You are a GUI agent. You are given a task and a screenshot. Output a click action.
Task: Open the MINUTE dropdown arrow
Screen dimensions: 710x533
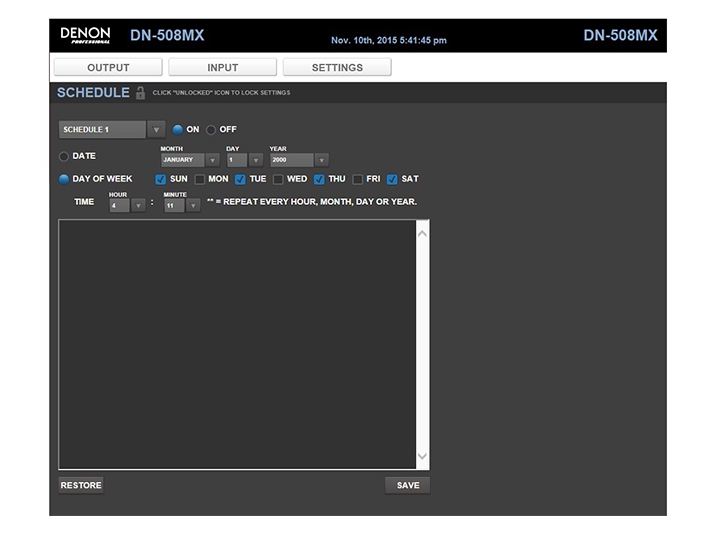coord(193,206)
